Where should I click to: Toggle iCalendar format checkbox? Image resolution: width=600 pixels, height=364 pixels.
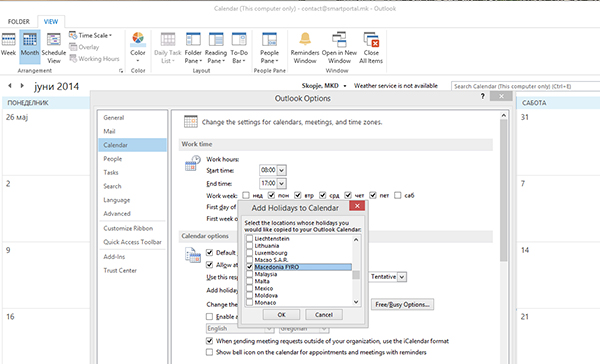point(209,341)
